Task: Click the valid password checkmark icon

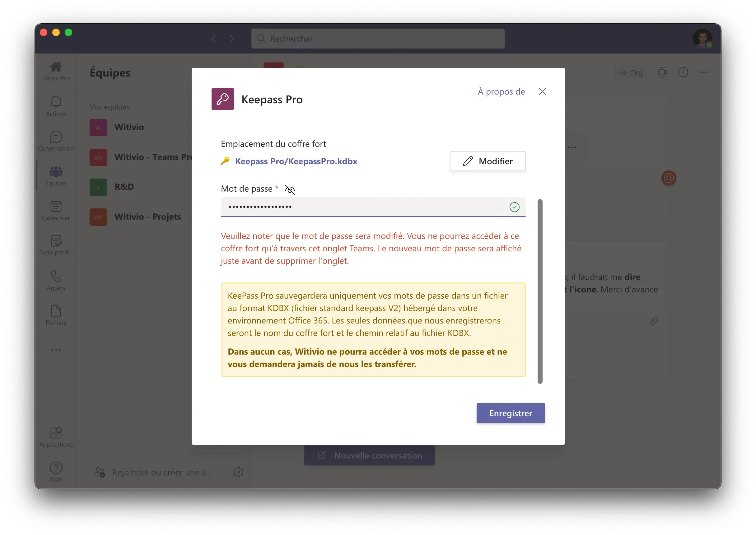Action: pyautogui.click(x=514, y=207)
